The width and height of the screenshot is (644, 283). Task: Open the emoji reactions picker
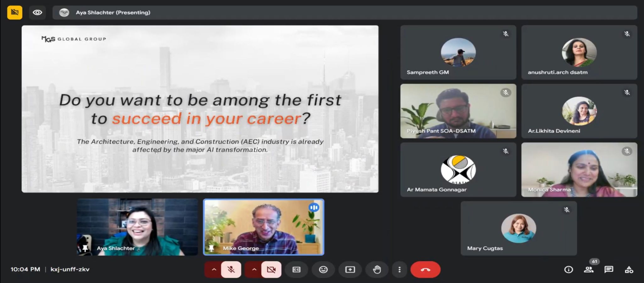tap(323, 269)
